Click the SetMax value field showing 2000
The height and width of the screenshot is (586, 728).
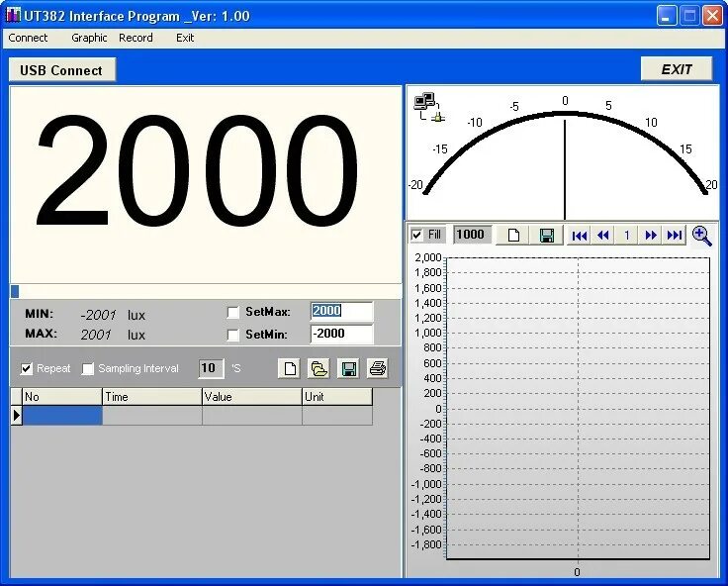341,311
